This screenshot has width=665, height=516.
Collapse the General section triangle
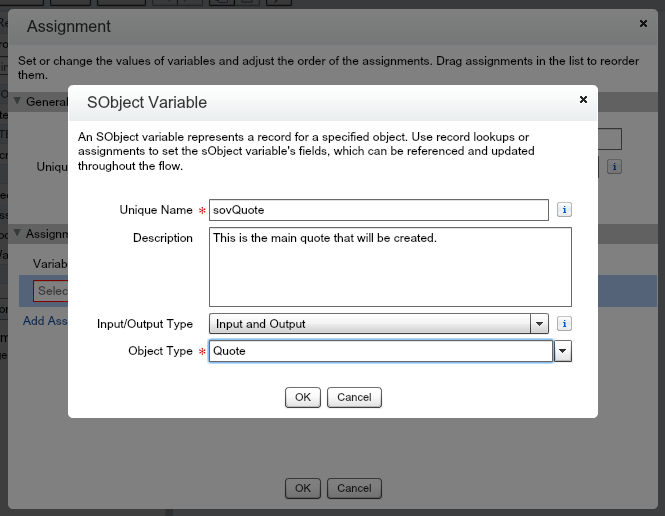point(17,102)
